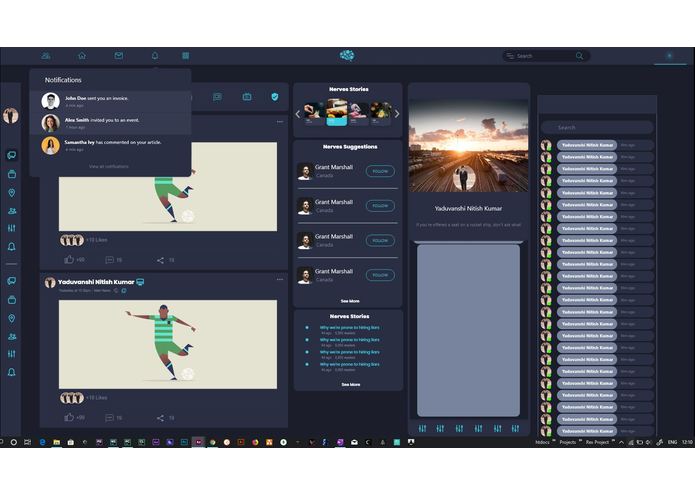
Task: Open comments on the lower post
Action: [x=109, y=418]
